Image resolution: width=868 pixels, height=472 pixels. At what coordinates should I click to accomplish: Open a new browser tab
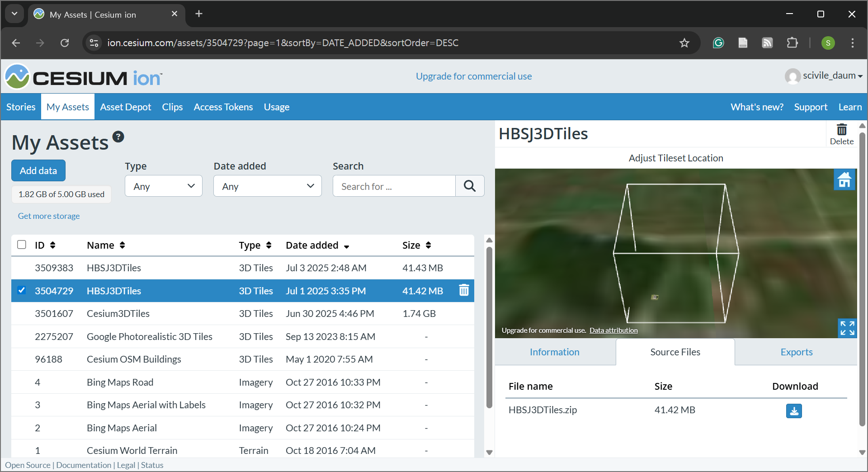point(199,14)
